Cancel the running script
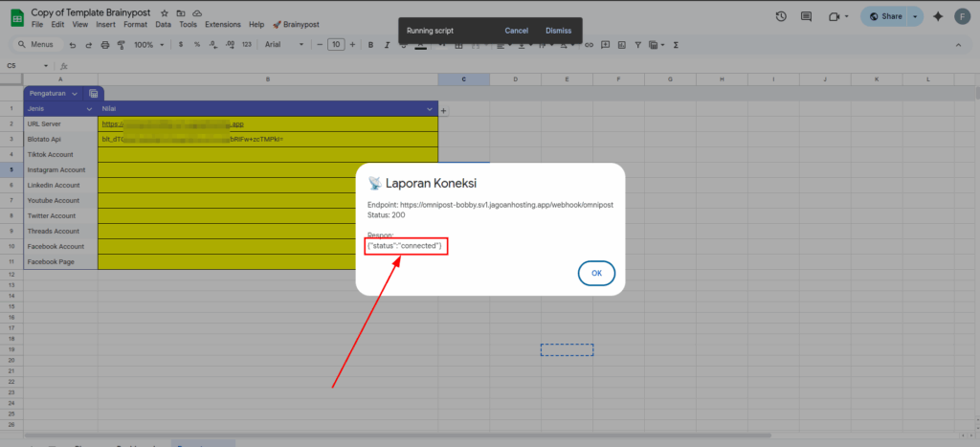Screen dimensions: 980x447 [517, 31]
